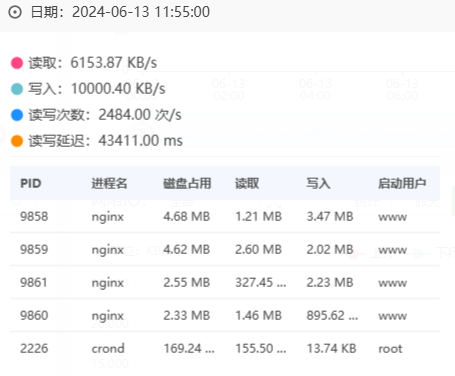Select the crond process row

(x=225, y=348)
